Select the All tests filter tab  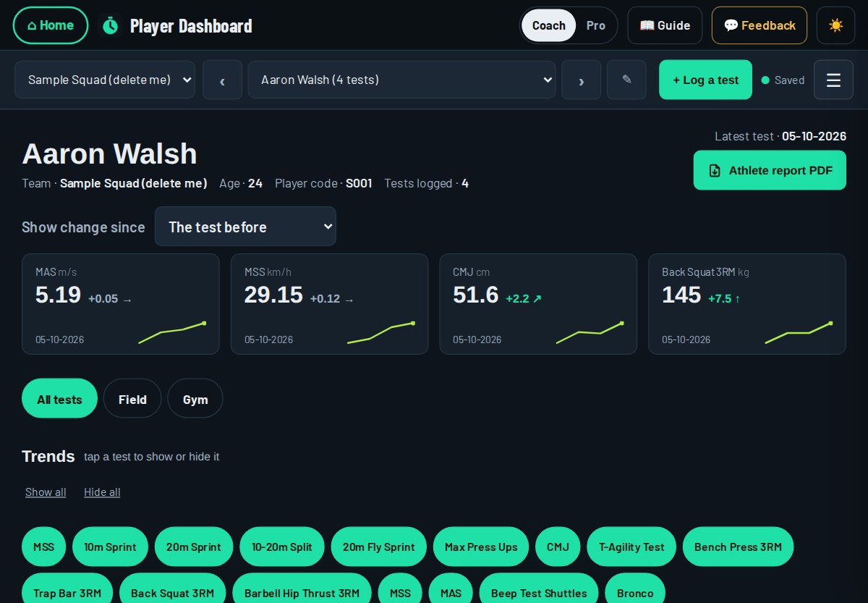point(59,399)
